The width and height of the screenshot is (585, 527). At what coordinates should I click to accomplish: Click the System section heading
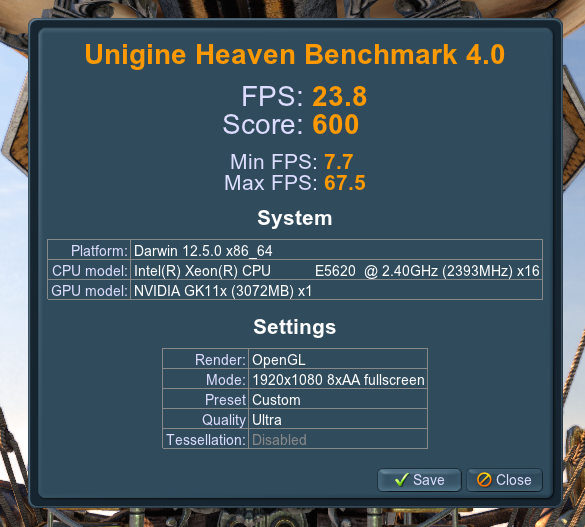295,218
